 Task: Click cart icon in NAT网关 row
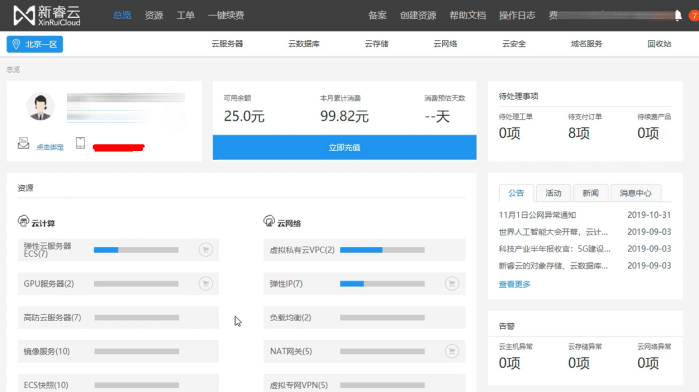pos(452,351)
